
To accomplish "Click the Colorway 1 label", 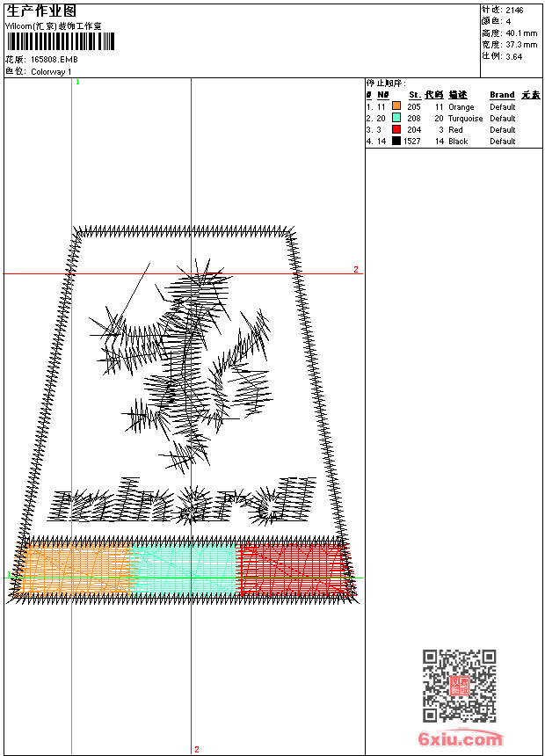I will coord(51,72).
